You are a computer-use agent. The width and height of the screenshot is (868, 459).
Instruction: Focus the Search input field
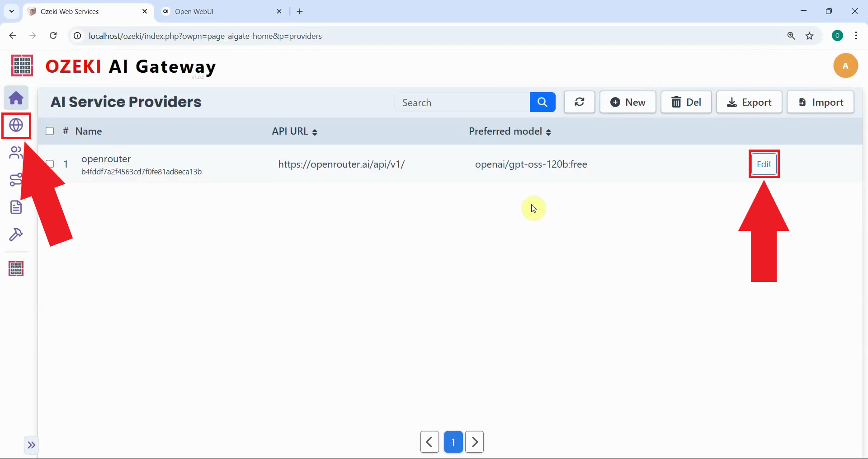461,103
